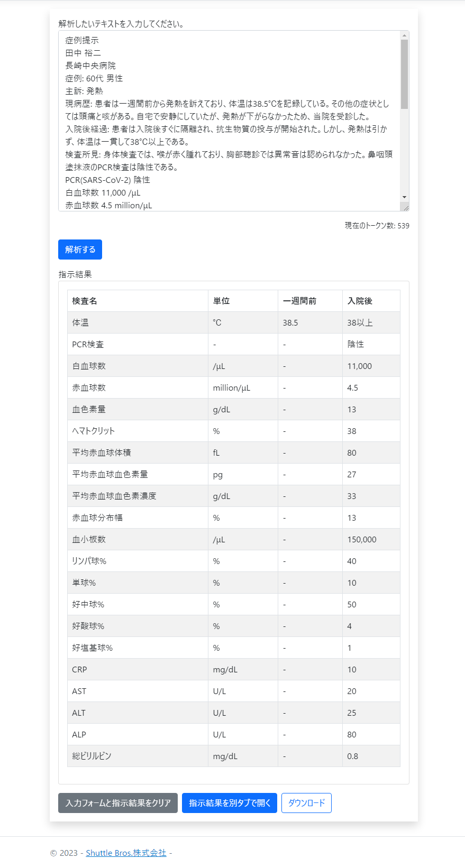Click the ヘマトクリット row label
This screenshot has height=868, width=465.
click(138, 431)
